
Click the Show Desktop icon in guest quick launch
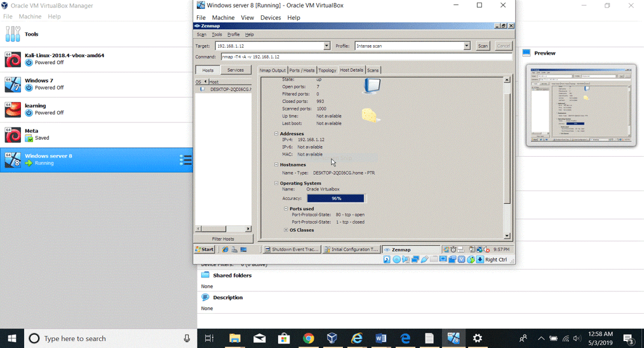[x=243, y=250]
